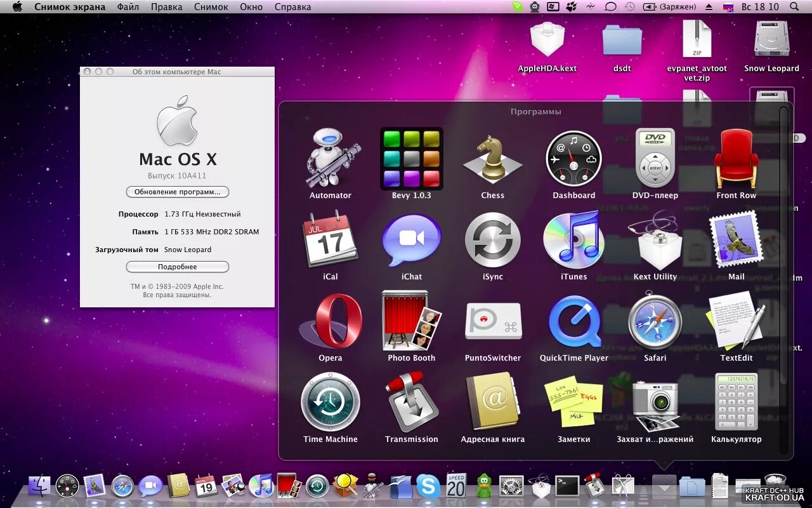The width and height of the screenshot is (812, 508).
Task: Open the TextEdit app icon
Action: pos(736,321)
